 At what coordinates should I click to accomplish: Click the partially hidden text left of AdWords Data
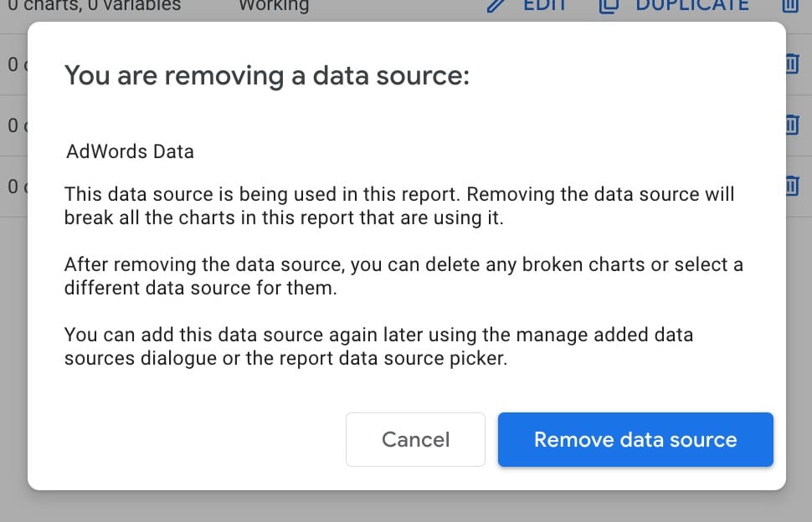click(13, 125)
